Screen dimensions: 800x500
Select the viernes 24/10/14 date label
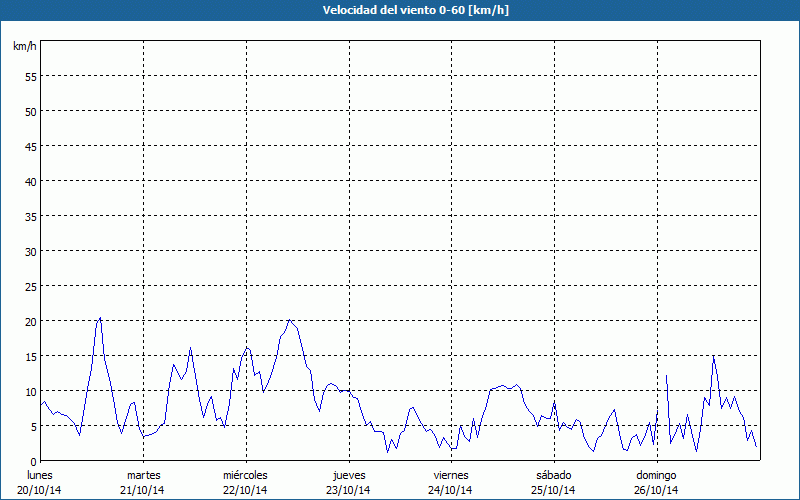tap(451, 482)
